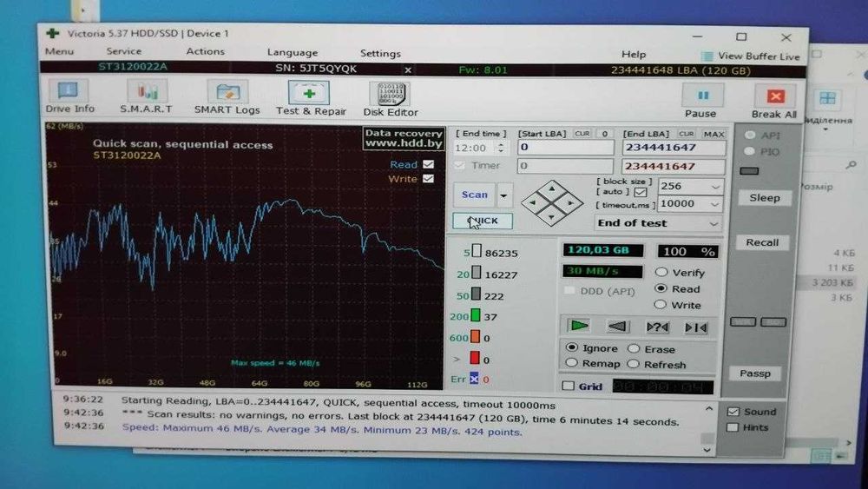Viewport: 868px width, 489px height.
Task: Open the Scan button dropdown arrow
Action: coord(503,195)
